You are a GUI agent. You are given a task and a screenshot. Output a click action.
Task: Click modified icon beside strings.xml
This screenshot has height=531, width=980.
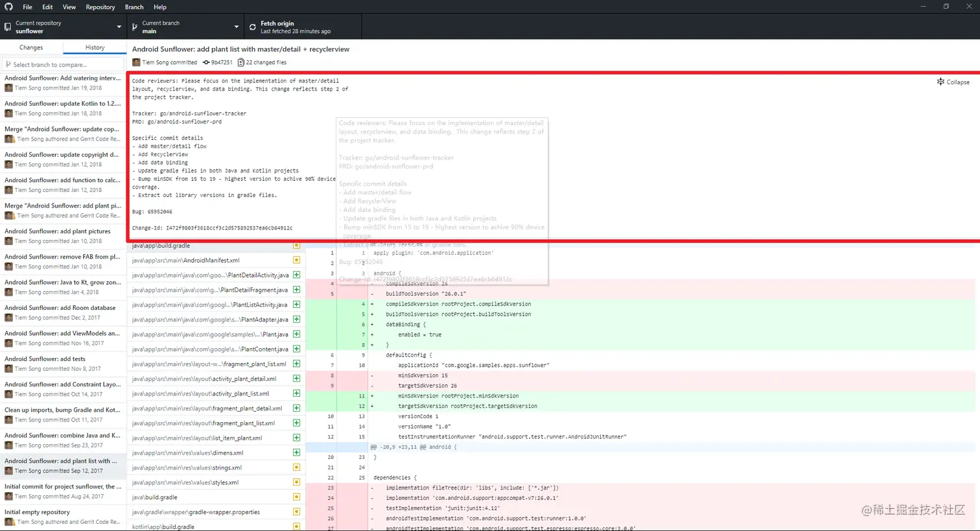[296, 467]
